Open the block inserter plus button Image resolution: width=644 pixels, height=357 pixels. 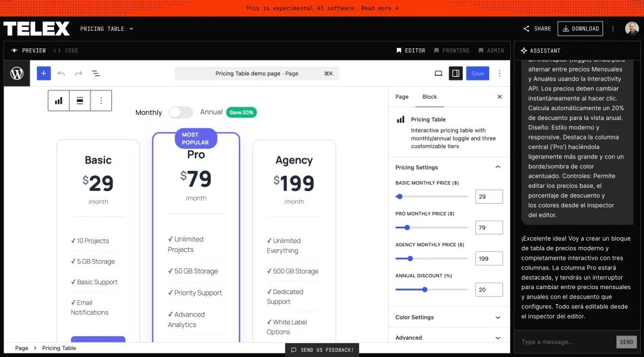tap(44, 74)
